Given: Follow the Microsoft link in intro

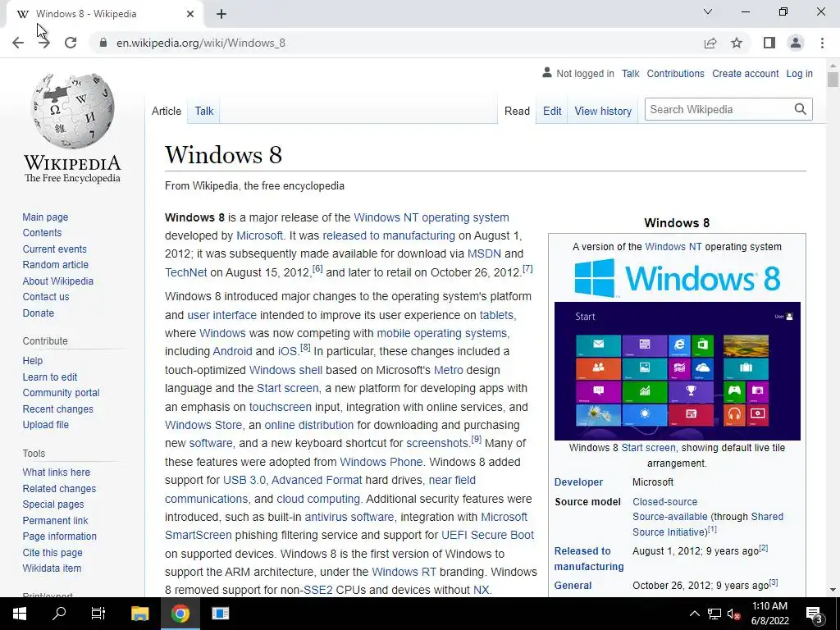Looking at the screenshot, I should [x=259, y=235].
